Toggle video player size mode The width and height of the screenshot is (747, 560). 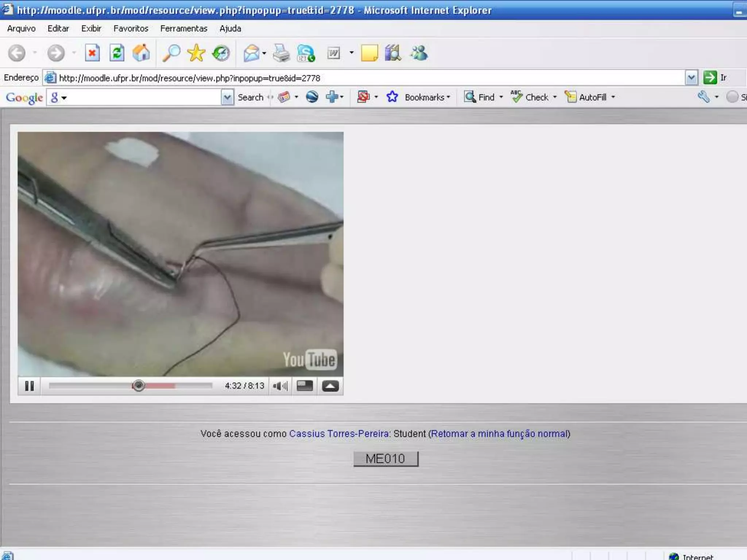tap(305, 386)
